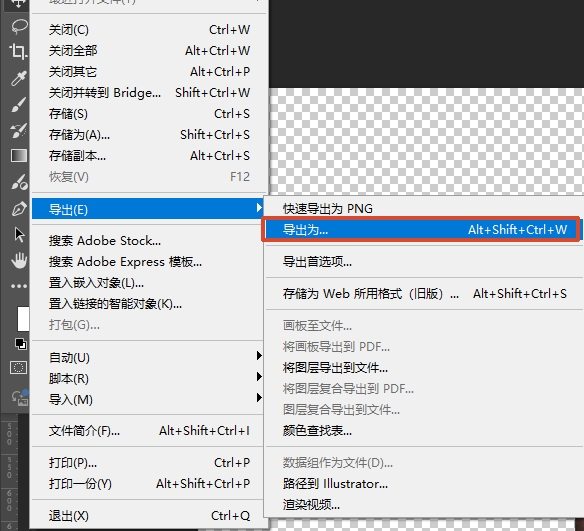
Task: Click the transparent checkerboard canvas
Action: click(x=426, y=142)
